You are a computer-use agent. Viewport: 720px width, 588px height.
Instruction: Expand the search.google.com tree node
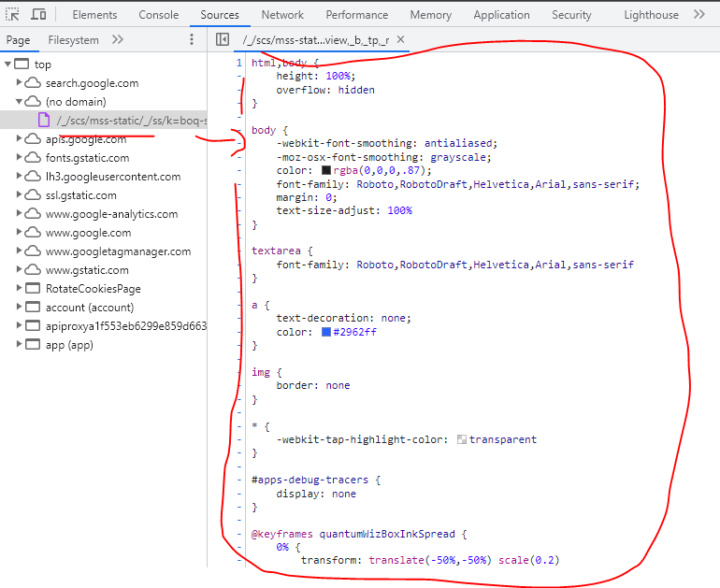tap(20, 83)
